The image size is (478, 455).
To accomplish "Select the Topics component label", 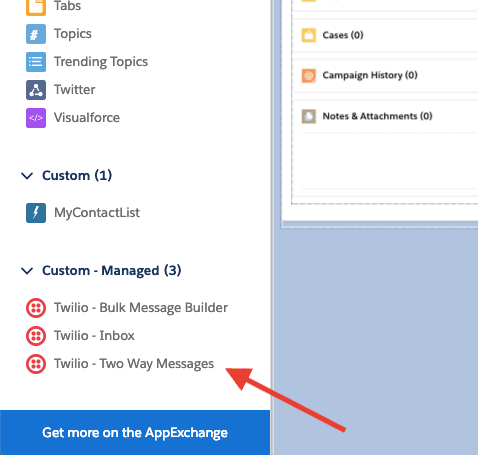I will [x=73, y=34].
